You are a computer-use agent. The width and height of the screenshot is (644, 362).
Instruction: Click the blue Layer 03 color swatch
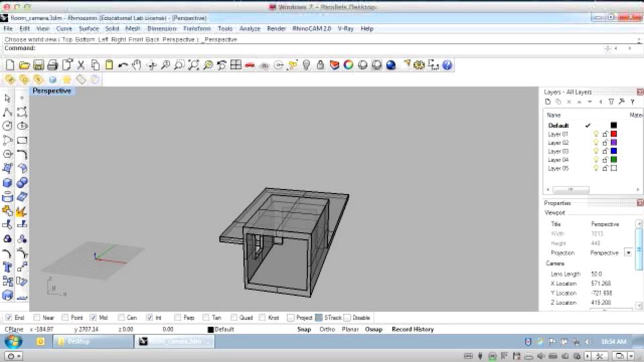[x=614, y=151]
